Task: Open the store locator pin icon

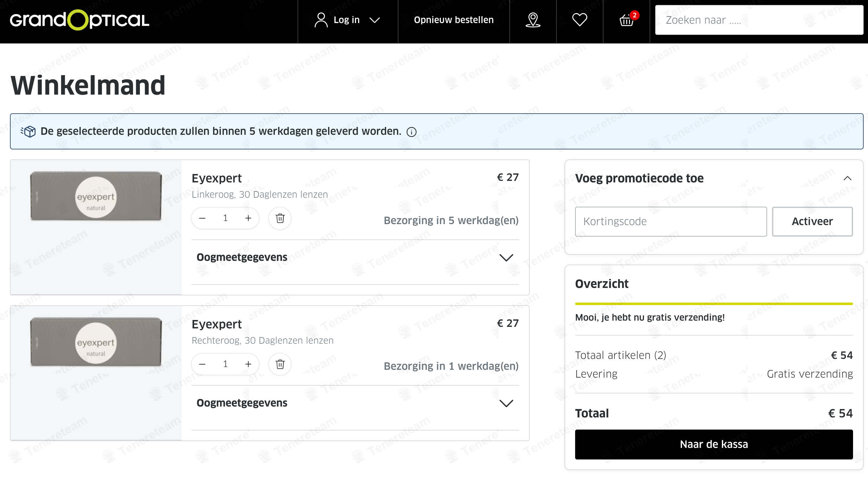Action: (x=533, y=20)
